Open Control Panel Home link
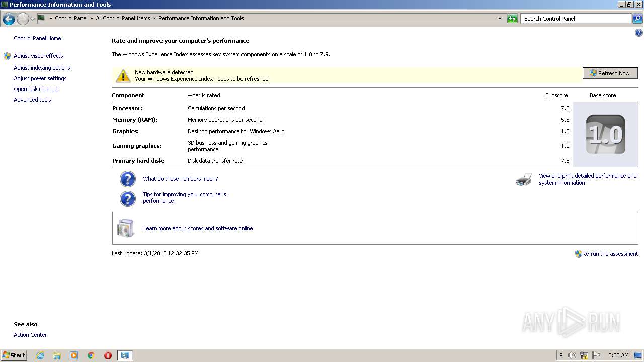This screenshot has height=362, width=644. pyautogui.click(x=37, y=38)
